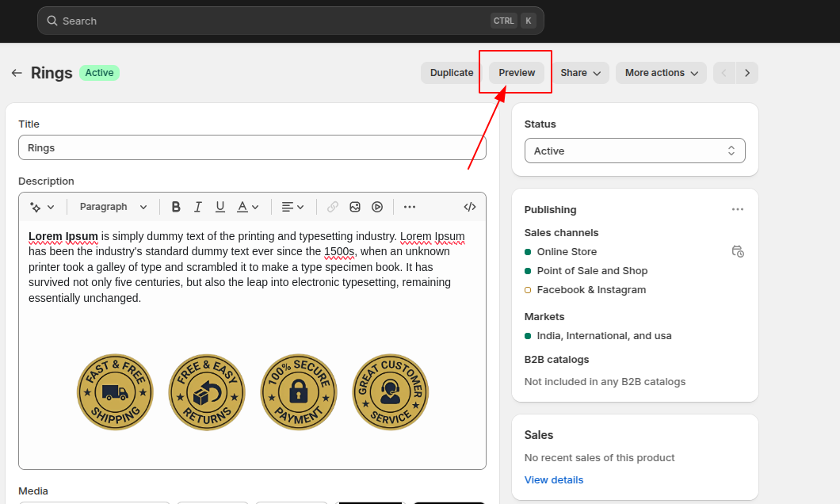
Task: Click the green Active status badge
Action: point(99,73)
